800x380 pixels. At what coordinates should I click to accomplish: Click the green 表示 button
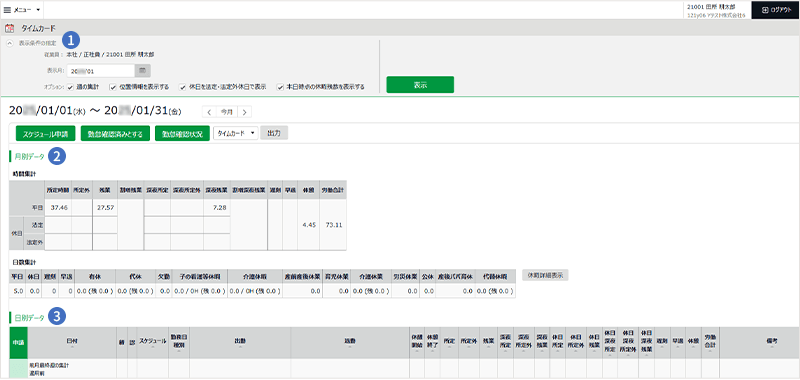pos(420,85)
